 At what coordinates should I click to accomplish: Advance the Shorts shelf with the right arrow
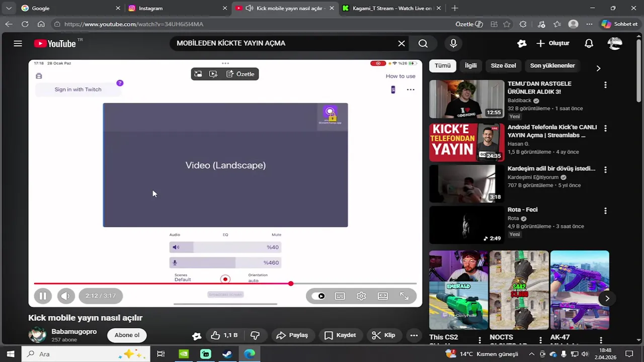tap(607, 298)
